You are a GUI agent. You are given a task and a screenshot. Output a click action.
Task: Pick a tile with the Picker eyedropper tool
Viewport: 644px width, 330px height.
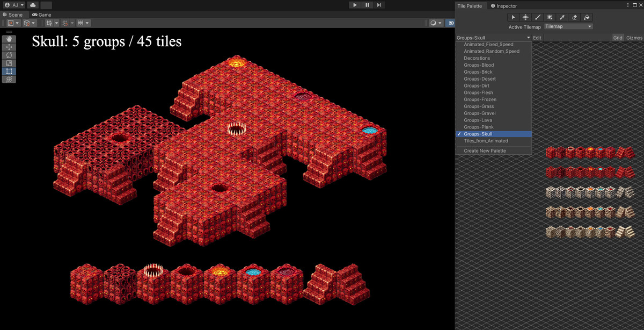562,17
